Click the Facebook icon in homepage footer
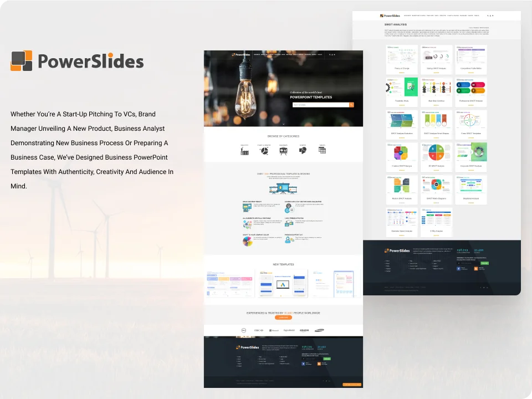Viewport: 532px width, 399px height. click(303, 364)
